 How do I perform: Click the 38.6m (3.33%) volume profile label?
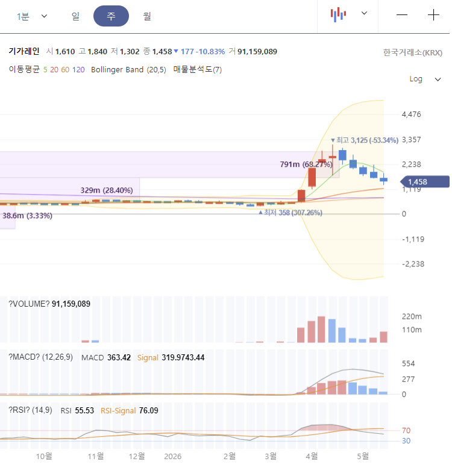27,216
